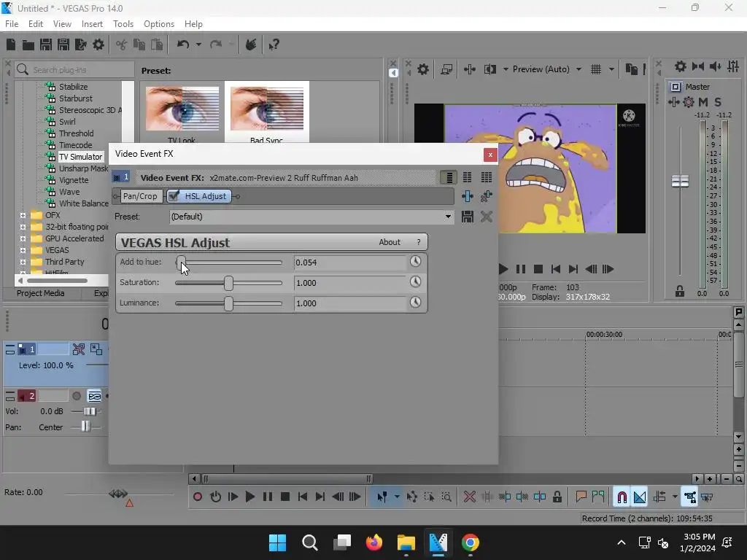Click the Save icon in main toolbar
Image resolution: width=747 pixels, height=560 pixels.
[46, 44]
